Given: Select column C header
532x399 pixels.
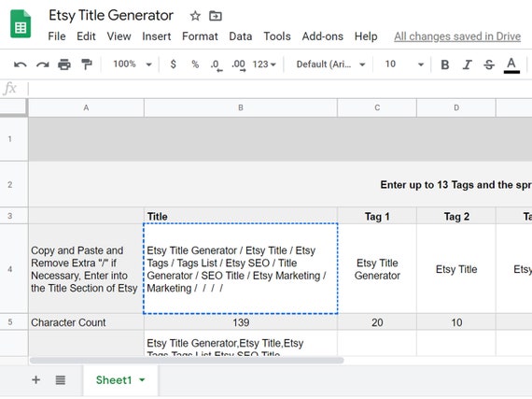Looking at the screenshot, I should [377, 107].
